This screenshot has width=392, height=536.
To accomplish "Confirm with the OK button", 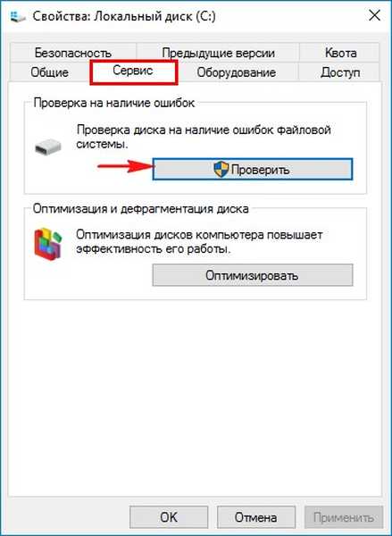I will [169, 516].
